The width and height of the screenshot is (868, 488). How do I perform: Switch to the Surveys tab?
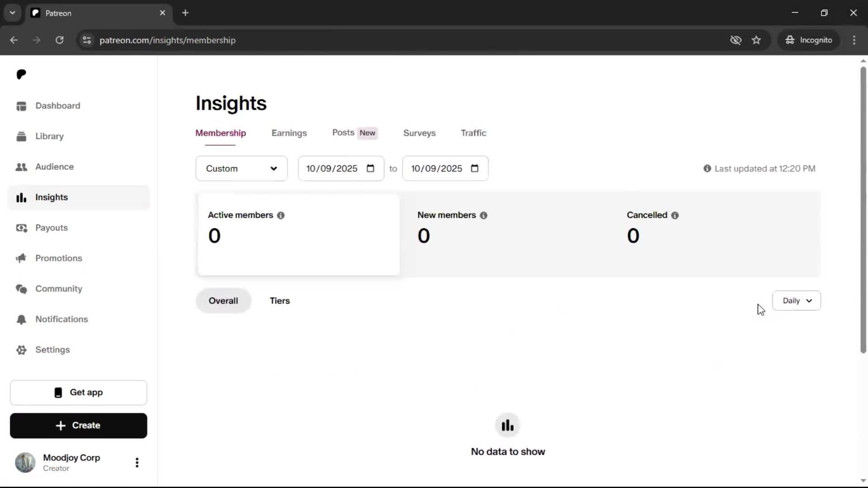coord(420,133)
